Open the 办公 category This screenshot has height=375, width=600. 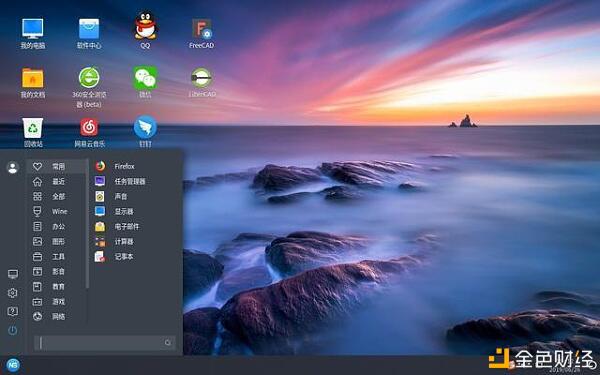[x=57, y=227]
